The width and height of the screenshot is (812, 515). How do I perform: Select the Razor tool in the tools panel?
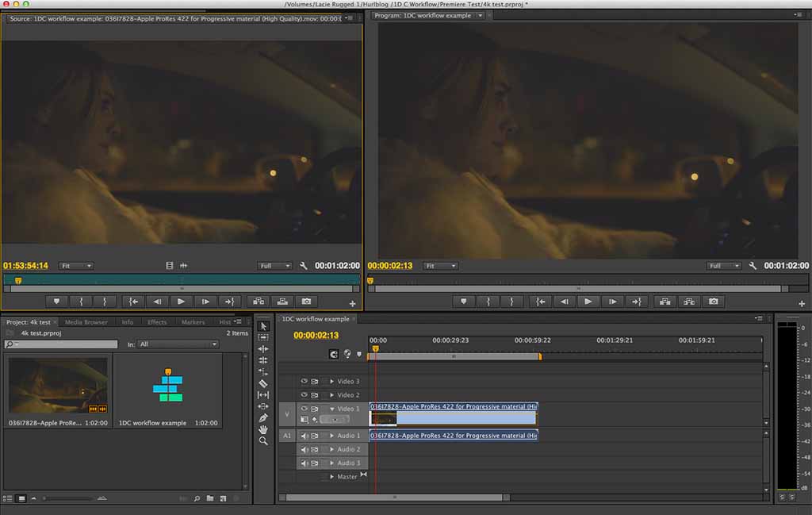coord(263,383)
